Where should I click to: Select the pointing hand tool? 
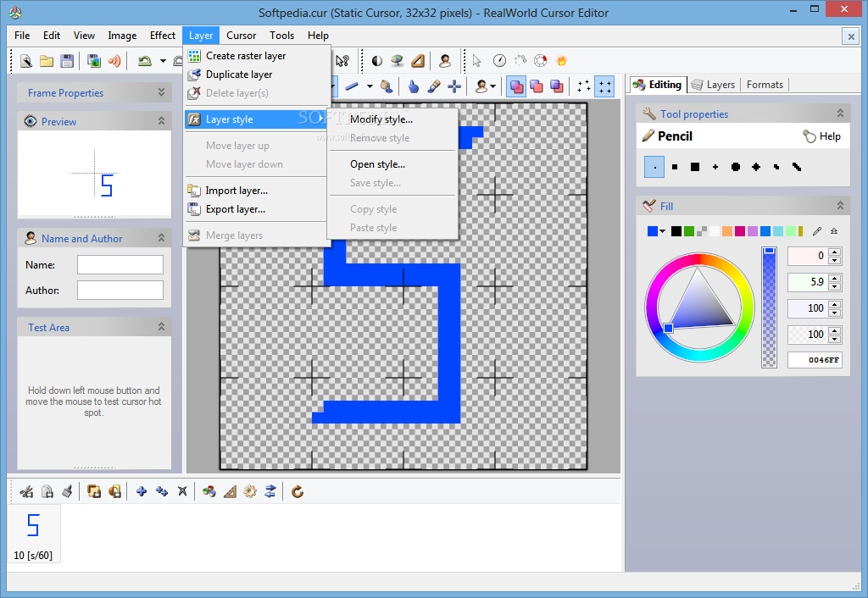(x=414, y=86)
